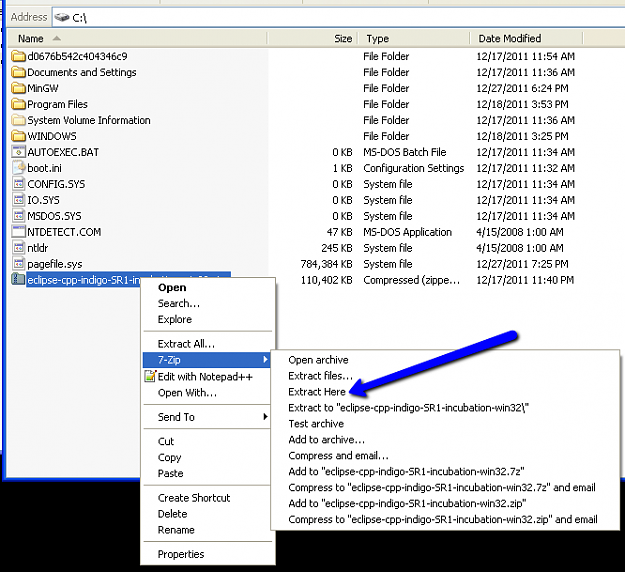Choose Delete from the context menu

point(208,514)
